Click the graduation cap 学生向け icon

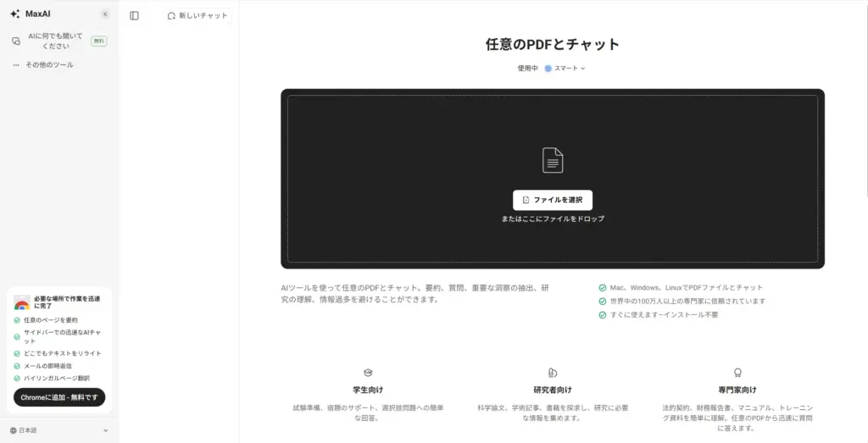click(x=368, y=373)
